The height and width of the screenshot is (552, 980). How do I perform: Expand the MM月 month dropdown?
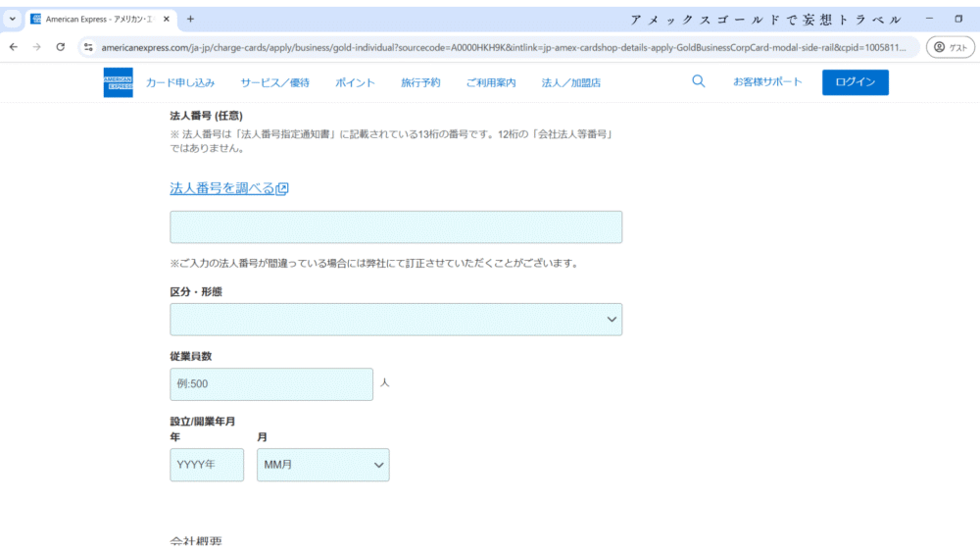(x=323, y=465)
